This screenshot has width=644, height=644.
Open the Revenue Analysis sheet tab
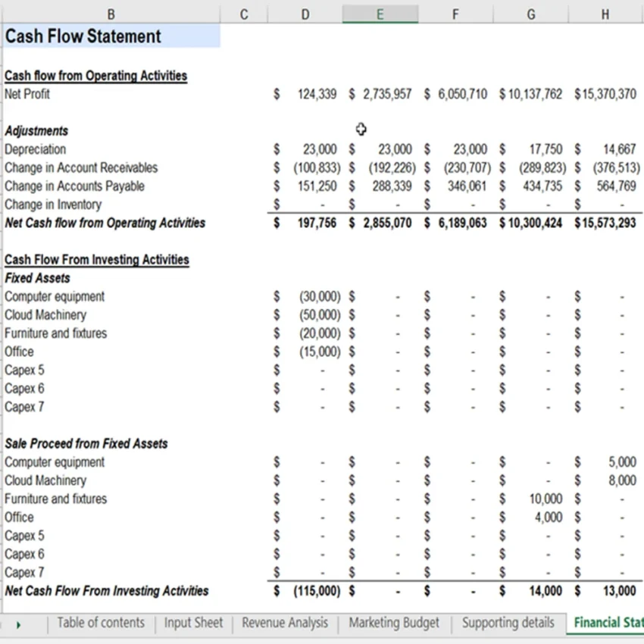285,623
